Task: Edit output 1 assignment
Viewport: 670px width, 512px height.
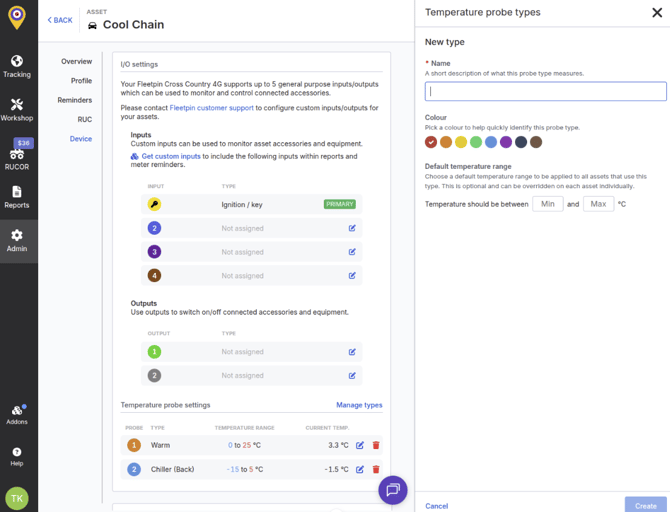Action: (352, 352)
